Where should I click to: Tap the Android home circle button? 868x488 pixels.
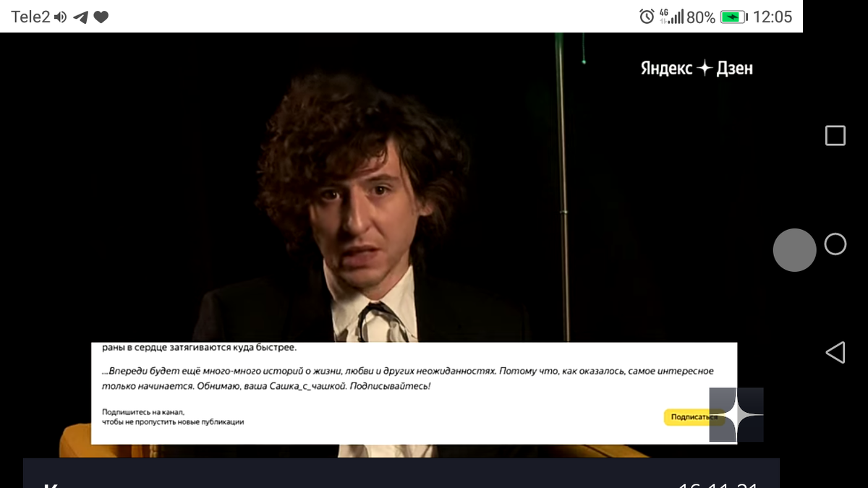pos(835,244)
